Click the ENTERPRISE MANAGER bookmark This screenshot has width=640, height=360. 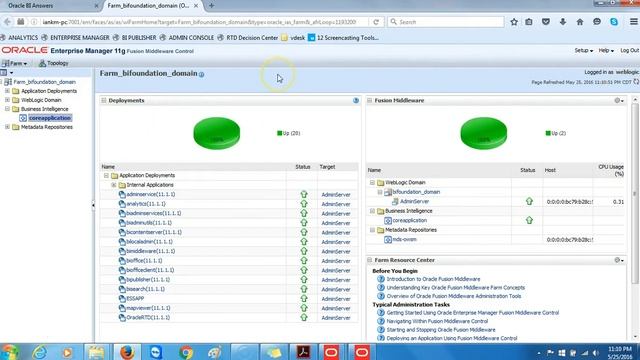pos(76,38)
